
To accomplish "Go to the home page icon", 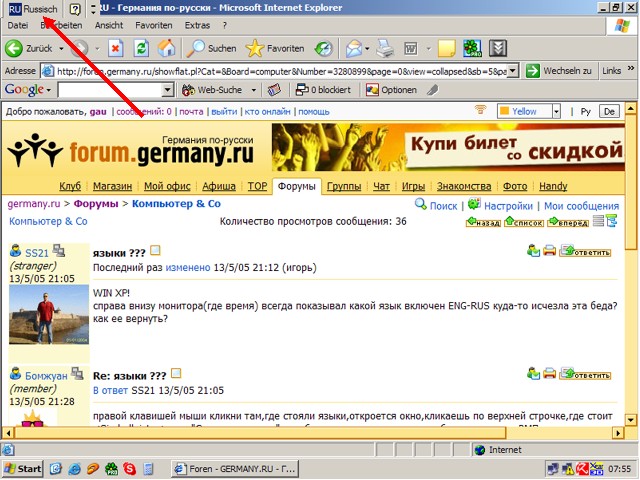I will pyautogui.click(x=167, y=49).
